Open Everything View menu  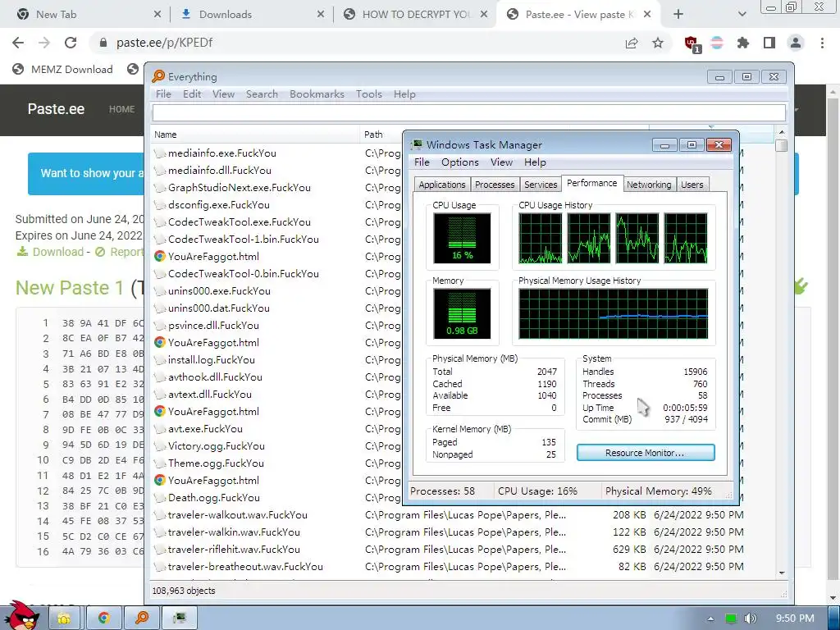[223, 94]
